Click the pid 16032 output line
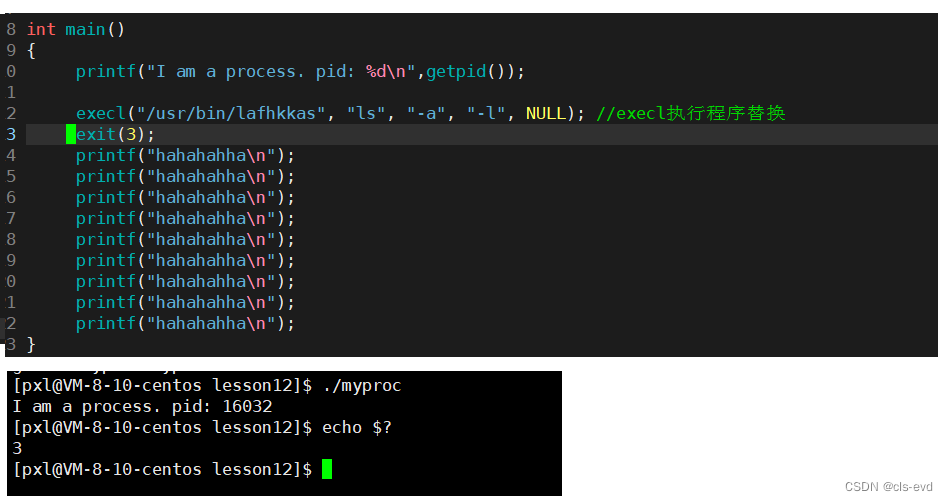948x501 pixels. coord(143,406)
